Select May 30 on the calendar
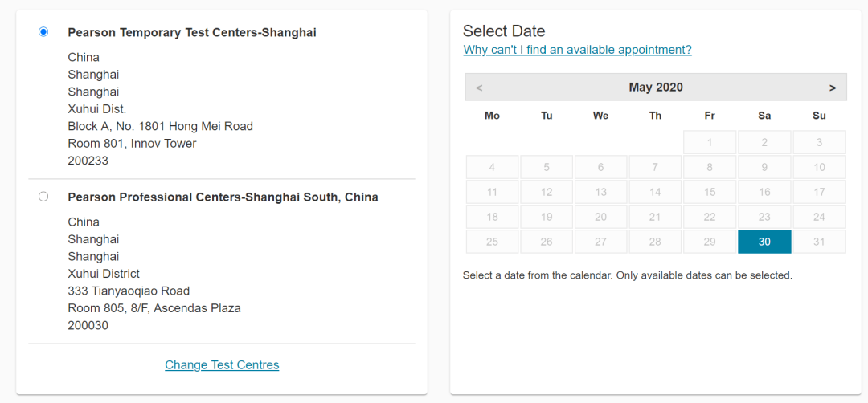The width and height of the screenshot is (868, 403). [764, 242]
